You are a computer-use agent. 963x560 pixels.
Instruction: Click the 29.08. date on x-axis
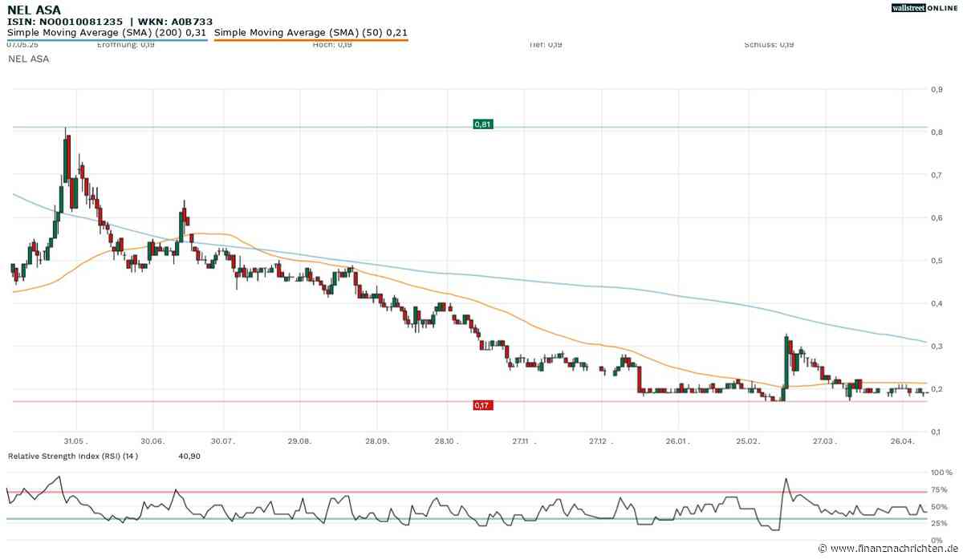click(299, 441)
